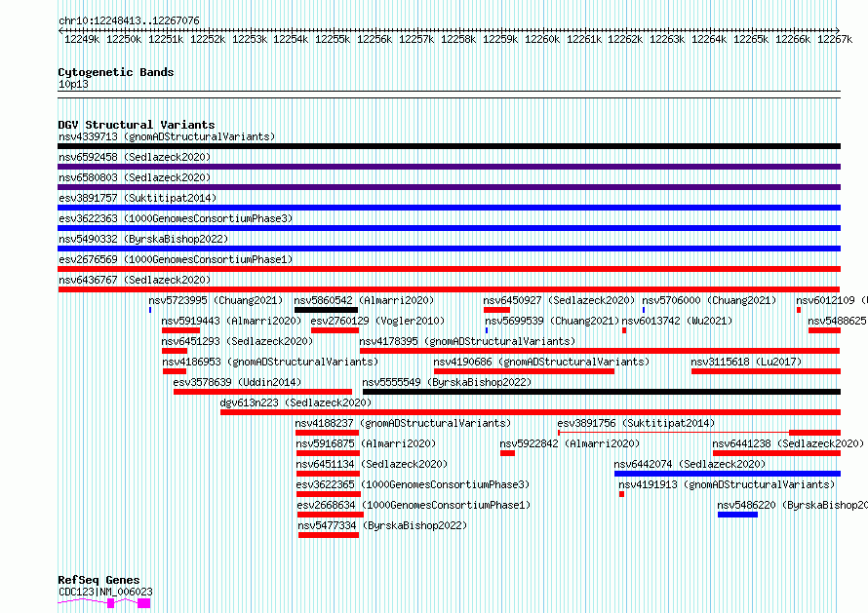Click esv2760129 (Vogler2010) label
Image resolution: width=868 pixels, height=613 pixels.
(377, 321)
